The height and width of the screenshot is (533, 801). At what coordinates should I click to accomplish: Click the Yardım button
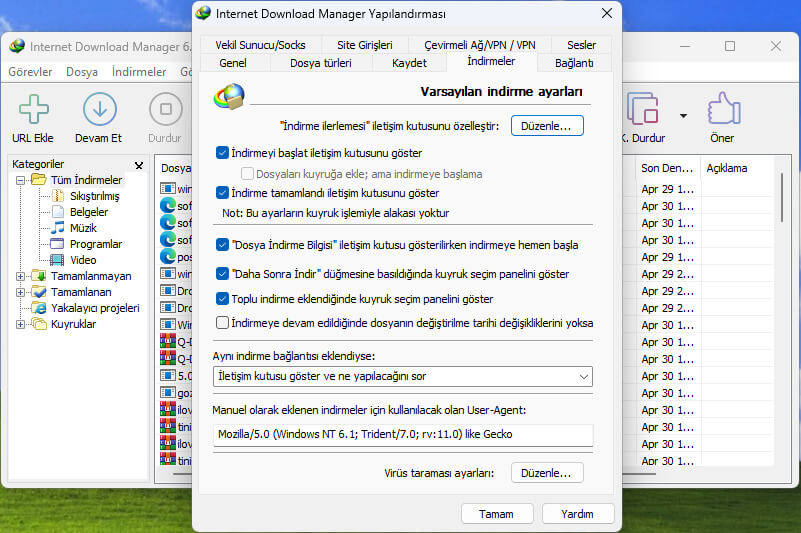tap(578, 514)
